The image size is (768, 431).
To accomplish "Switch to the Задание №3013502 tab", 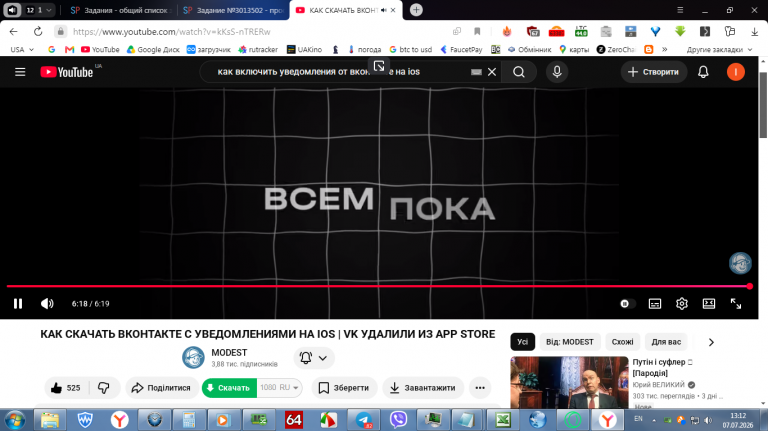I will pos(234,10).
